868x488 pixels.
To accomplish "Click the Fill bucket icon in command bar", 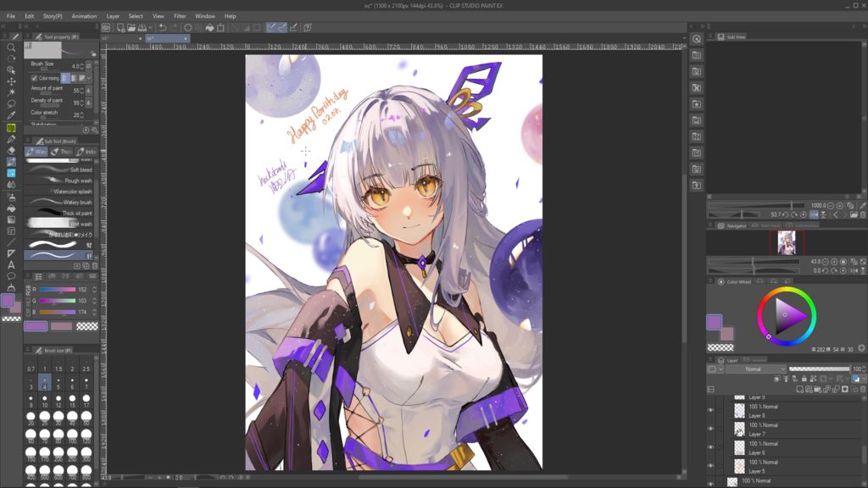I will pyautogui.click(x=210, y=27).
